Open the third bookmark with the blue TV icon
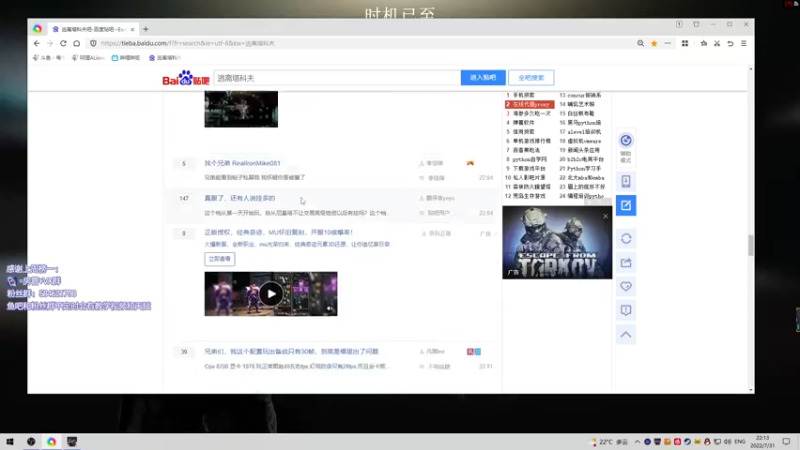The height and width of the screenshot is (450, 800). (x=126, y=58)
